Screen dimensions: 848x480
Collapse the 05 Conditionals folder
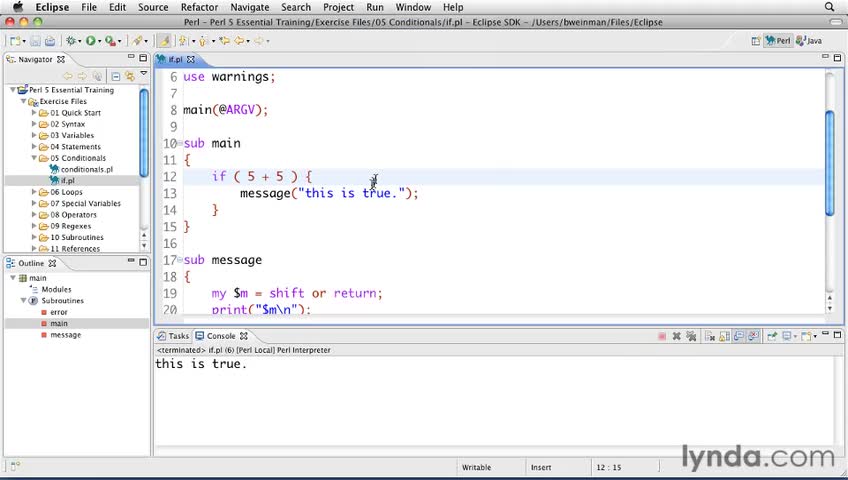pos(34,158)
